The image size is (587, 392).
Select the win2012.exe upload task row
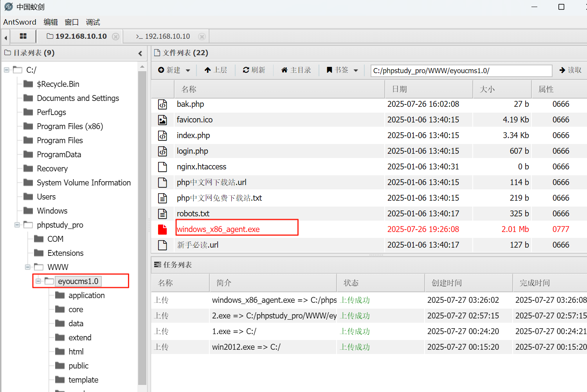pos(369,347)
